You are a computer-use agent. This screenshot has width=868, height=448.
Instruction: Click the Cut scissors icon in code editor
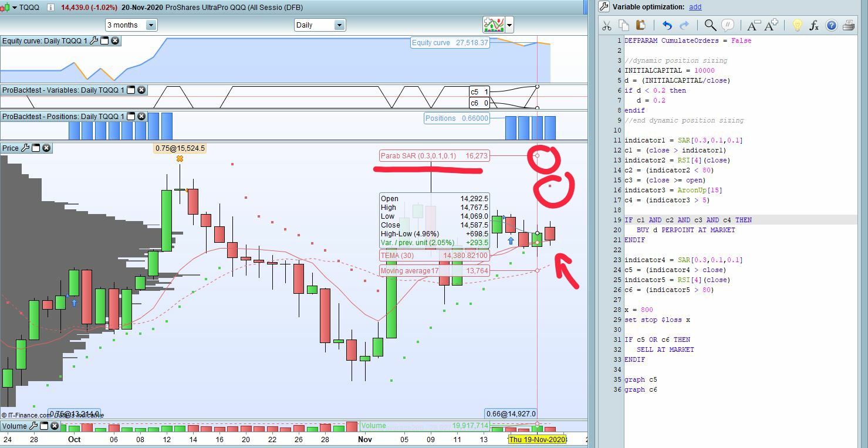(x=607, y=25)
